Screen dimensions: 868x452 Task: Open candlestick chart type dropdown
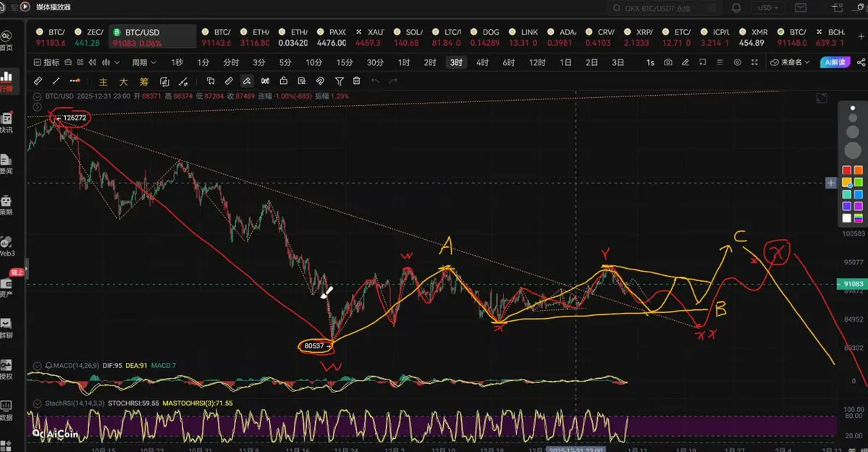click(x=111, y=62)
